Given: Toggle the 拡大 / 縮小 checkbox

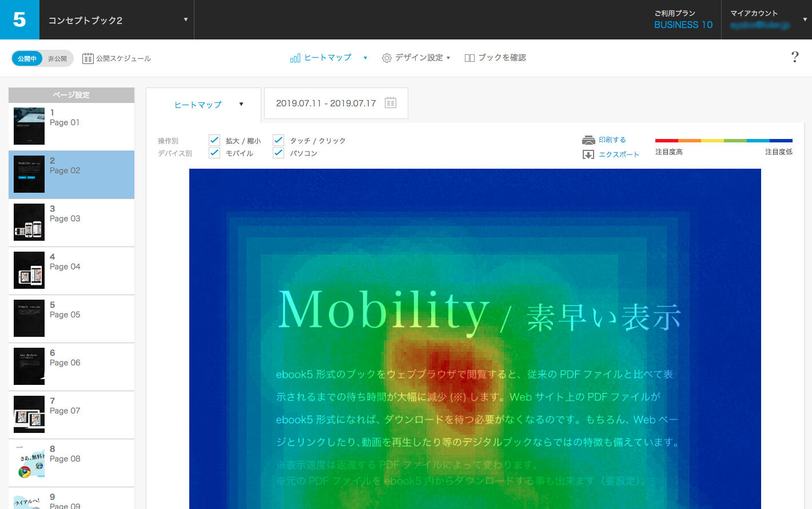Looking at the screenshot, I should pyautogui.click(x=214, y=140).
